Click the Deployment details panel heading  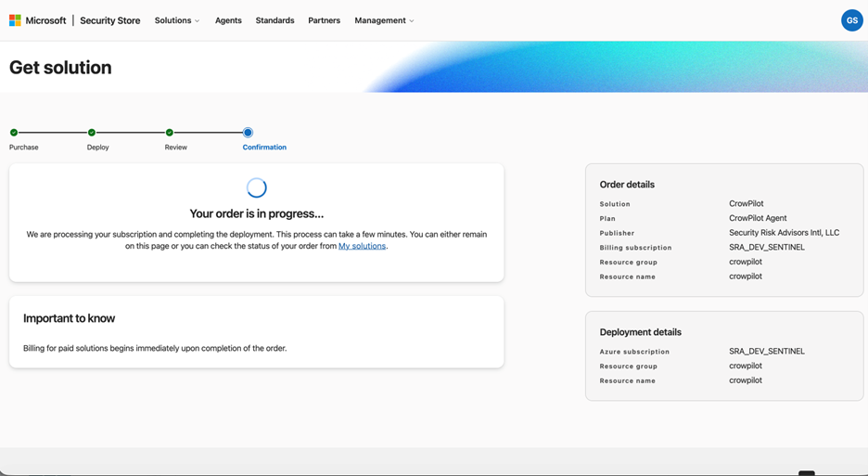click(640, 332)
